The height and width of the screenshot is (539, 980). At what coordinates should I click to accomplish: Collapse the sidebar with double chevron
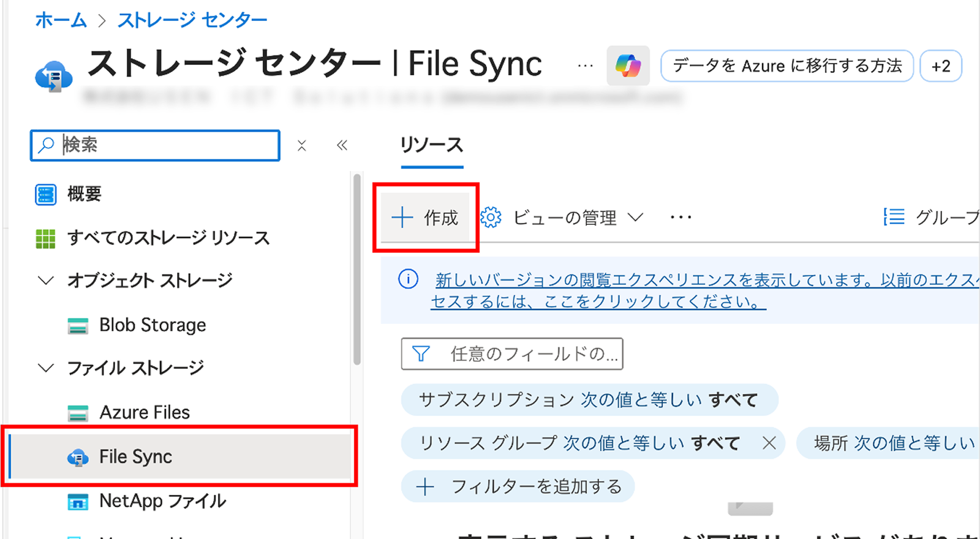(x=342, y=146)
